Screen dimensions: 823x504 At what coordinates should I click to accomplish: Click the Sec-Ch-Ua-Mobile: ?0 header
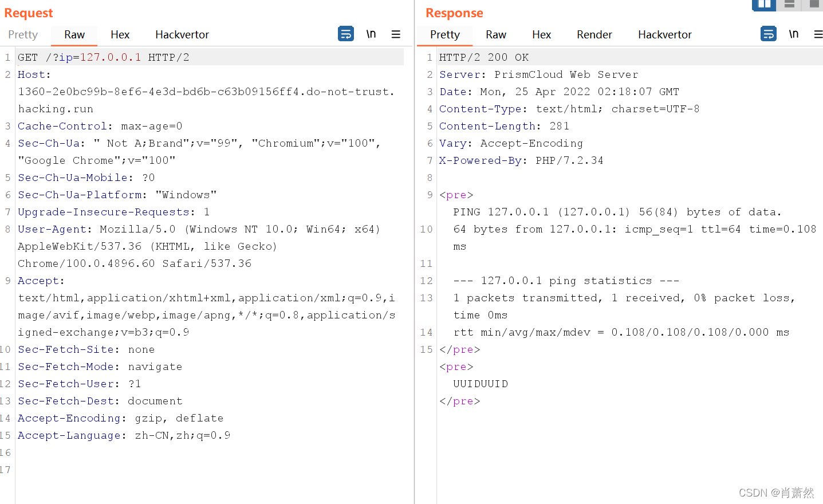coord(86,178)
